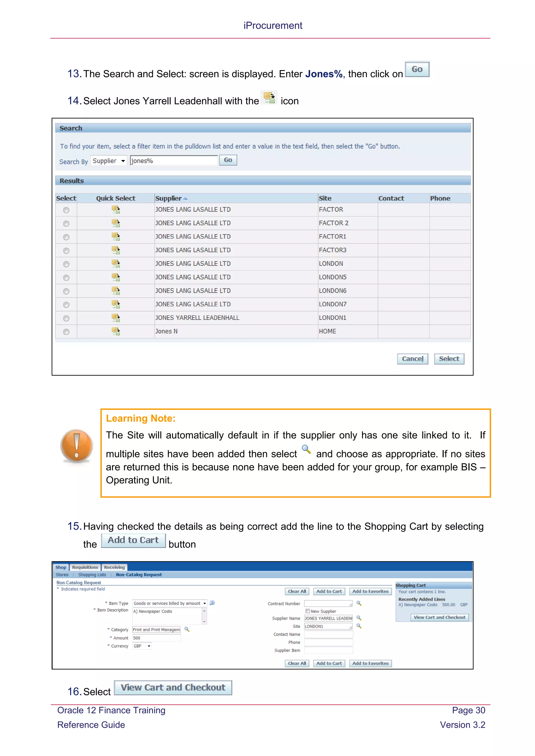Click the jones% search text field

point(174,161)
